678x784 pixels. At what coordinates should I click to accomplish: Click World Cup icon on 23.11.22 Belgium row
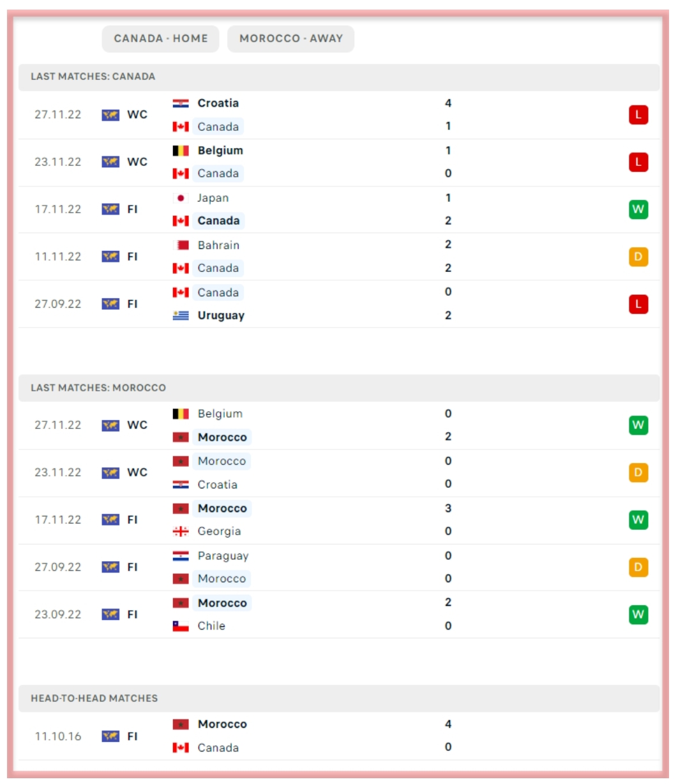click(x=110, y=162)
